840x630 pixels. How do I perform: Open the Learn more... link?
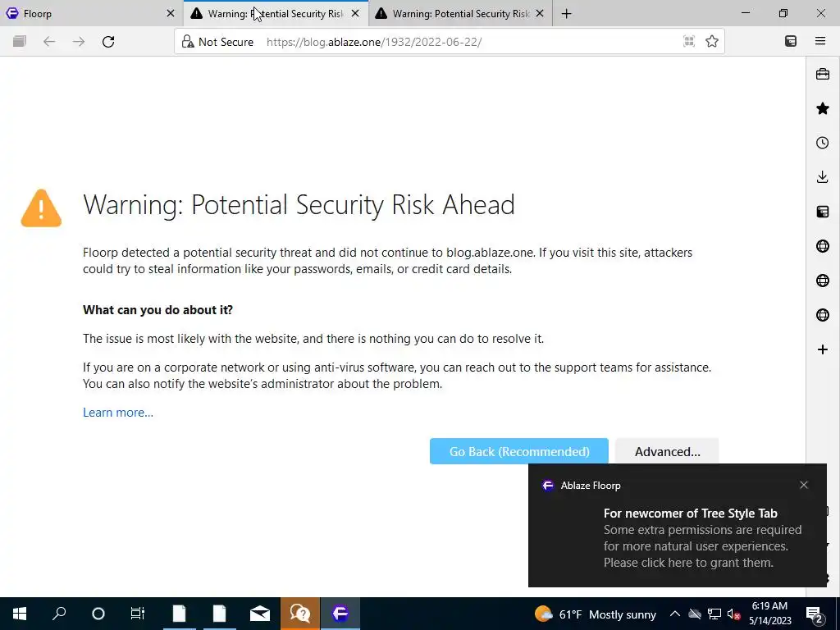point(118,413)
